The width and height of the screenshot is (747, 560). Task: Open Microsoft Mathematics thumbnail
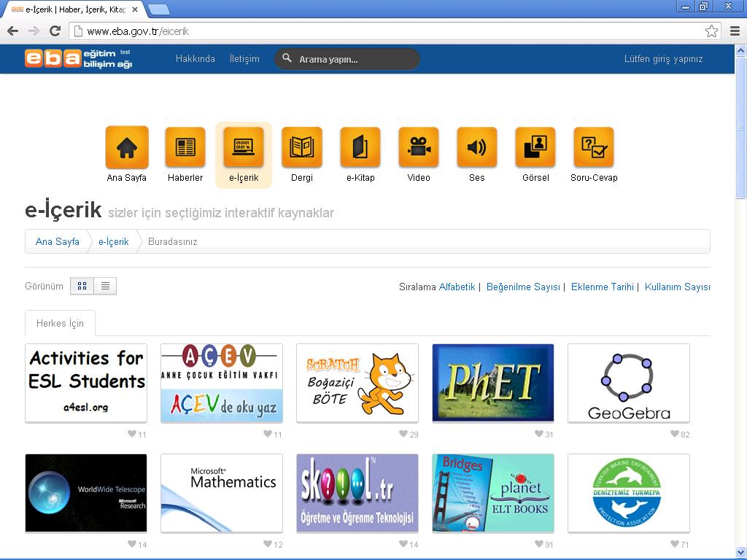click(x=222, y=493)
